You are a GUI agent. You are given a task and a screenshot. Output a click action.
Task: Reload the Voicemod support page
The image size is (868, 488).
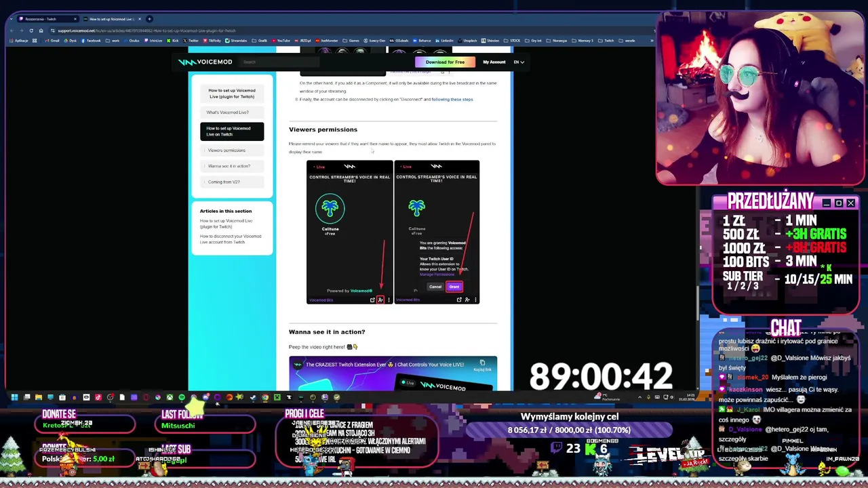tap(31, 30)
